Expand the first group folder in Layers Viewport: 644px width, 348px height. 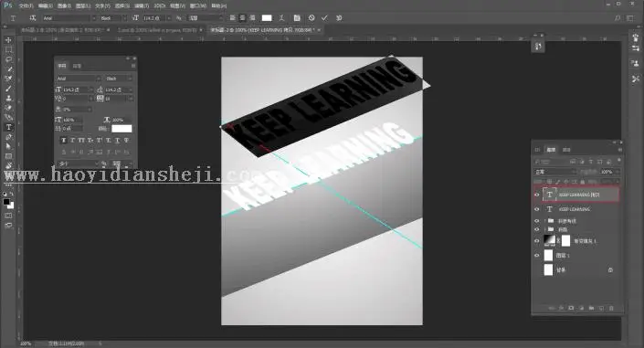click(x=545, y=221)
